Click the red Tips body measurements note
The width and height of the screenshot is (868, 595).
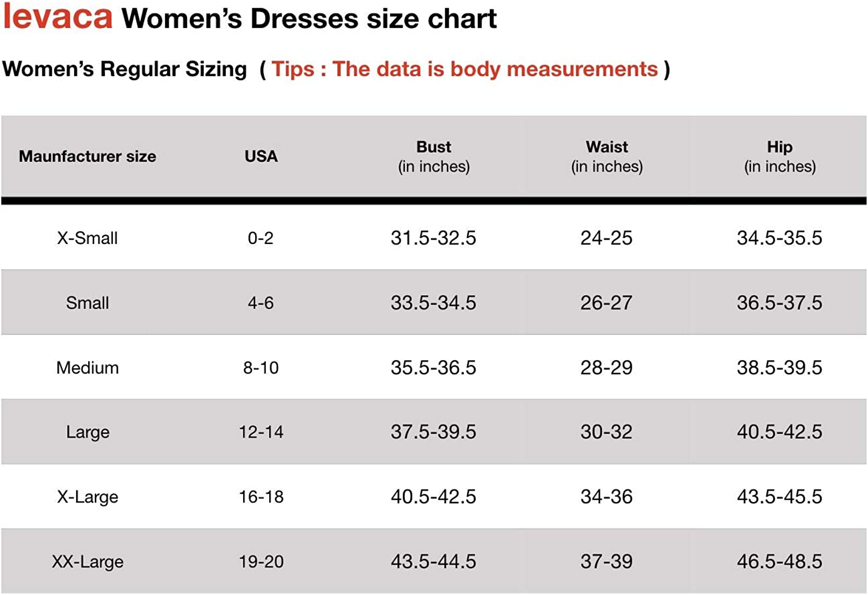click(x=464, y=69)
